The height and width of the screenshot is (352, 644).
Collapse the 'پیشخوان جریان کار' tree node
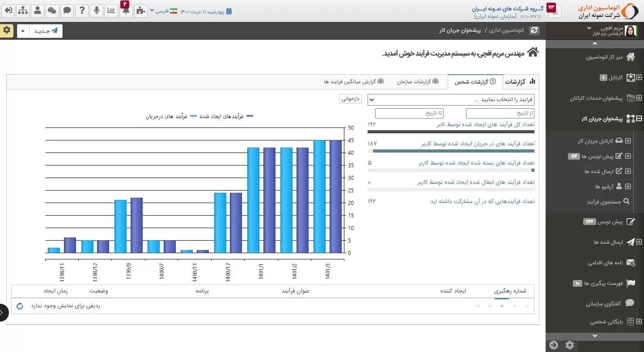(639, 119)
